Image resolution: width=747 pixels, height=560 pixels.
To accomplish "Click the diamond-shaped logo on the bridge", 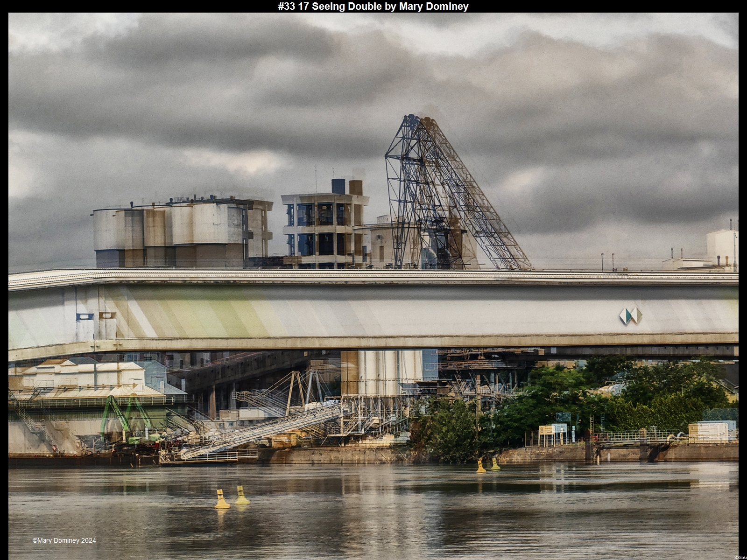I will [630, 316].
